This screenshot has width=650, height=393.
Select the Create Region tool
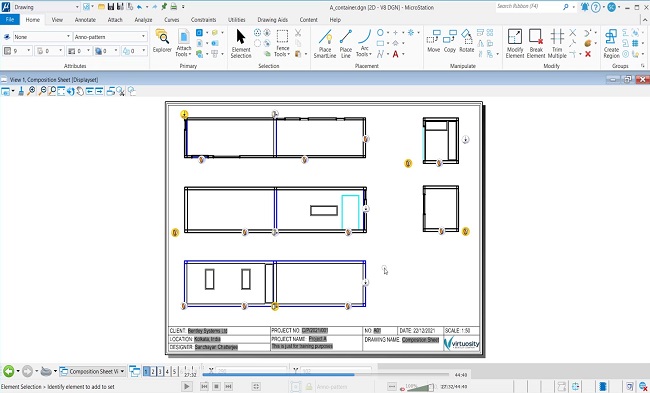point(611,43)
